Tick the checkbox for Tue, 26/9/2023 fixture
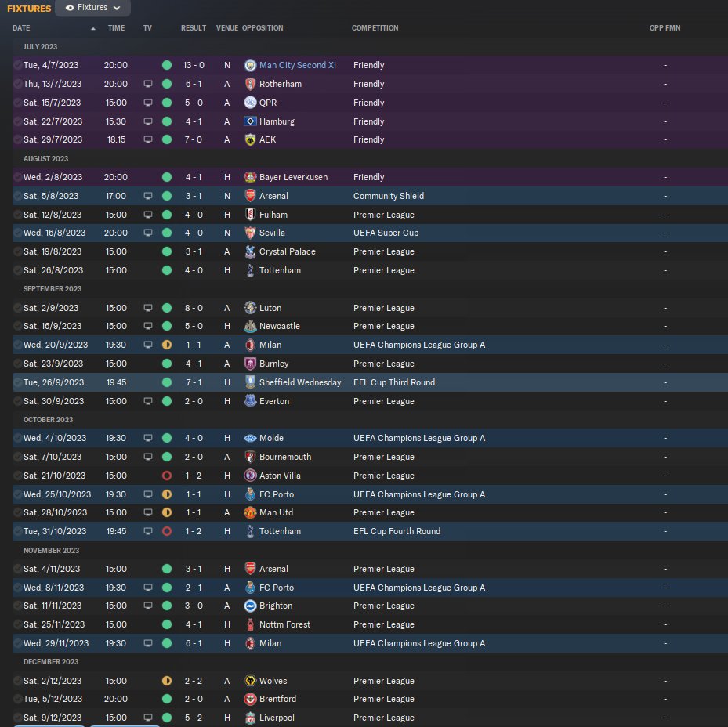728x727 pixels. [x=18, y=382]
